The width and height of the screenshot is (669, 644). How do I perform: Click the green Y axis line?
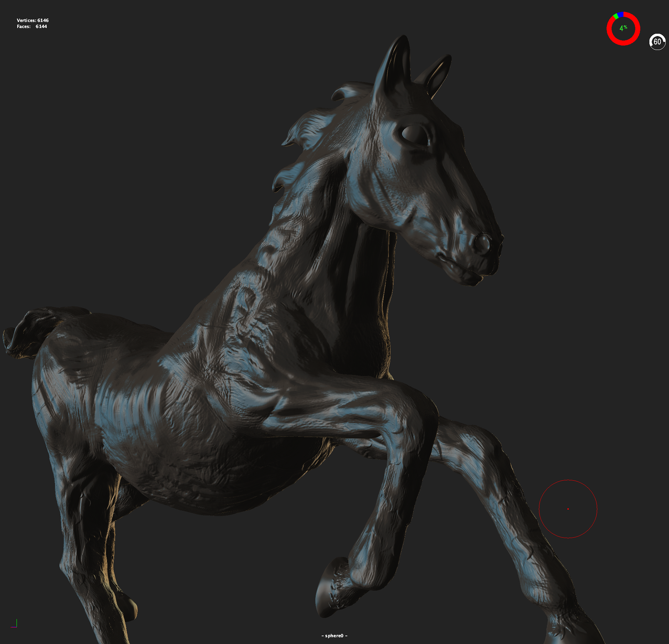(17, 622)
